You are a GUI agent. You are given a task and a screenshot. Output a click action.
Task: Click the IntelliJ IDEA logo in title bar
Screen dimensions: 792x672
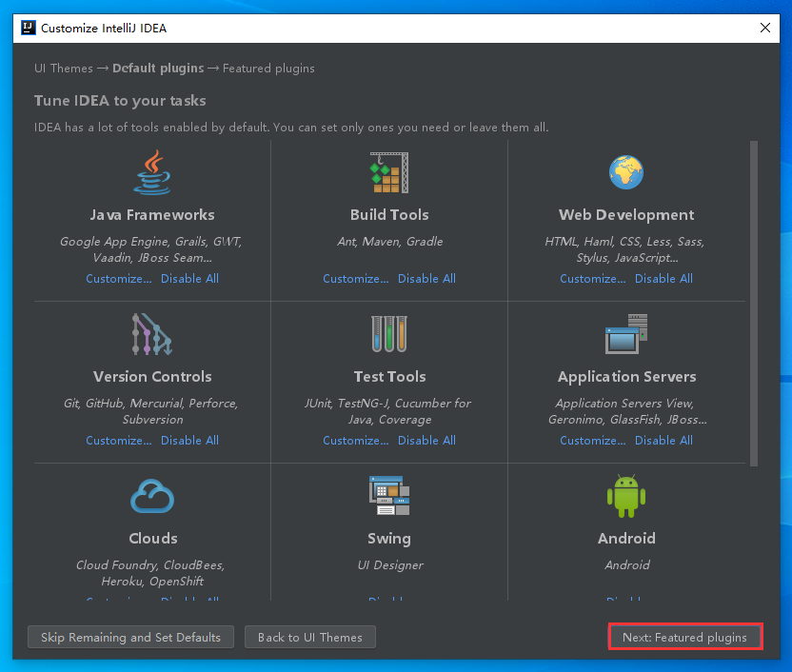[x=29, y=28]
